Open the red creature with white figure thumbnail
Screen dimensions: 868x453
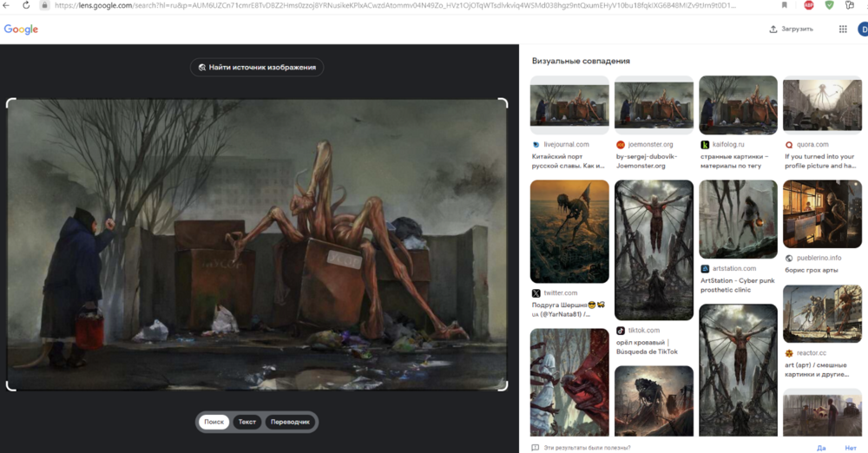pos(569,382)
